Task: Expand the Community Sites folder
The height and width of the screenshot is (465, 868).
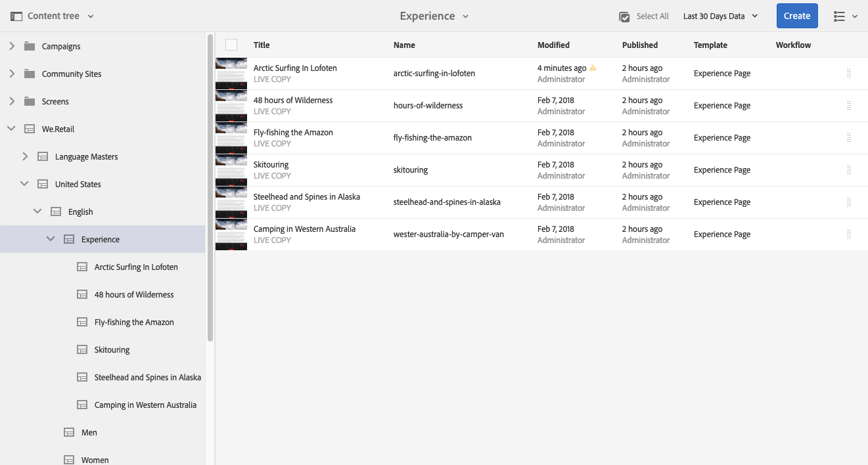Action: tap(12, 74)
